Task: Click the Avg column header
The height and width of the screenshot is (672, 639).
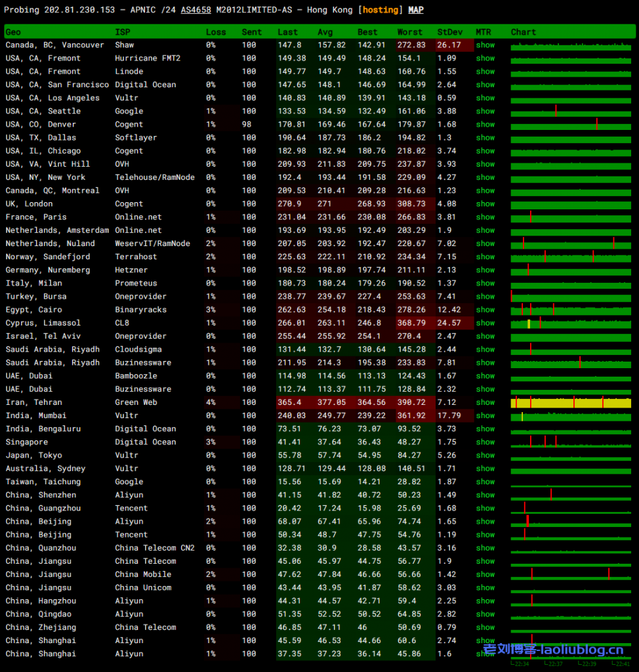Action: (325, 32)
